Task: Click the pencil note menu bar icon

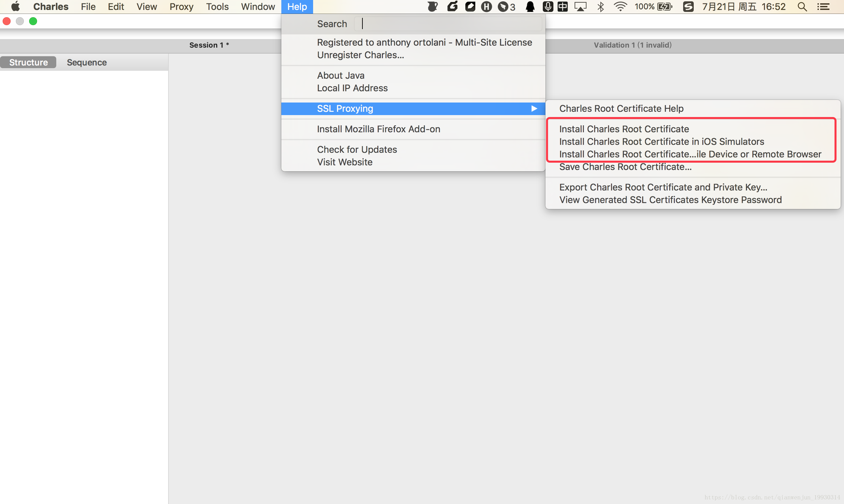Action: point(470,7)
